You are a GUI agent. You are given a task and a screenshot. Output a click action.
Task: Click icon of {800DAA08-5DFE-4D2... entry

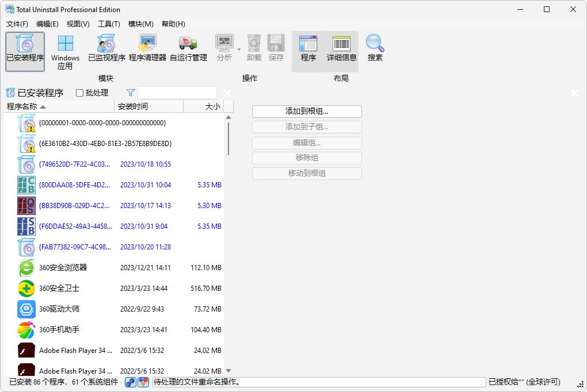click(26, 185)
